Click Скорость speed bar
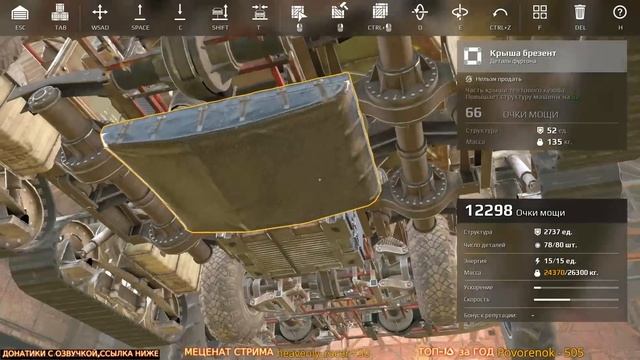The width and height of the screenshot is (640, 360). point(576,300)
